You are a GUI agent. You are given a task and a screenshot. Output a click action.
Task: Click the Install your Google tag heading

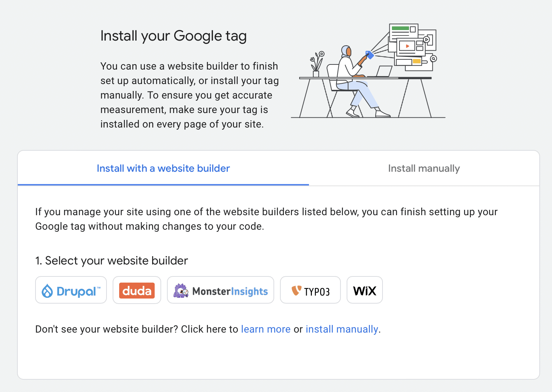[x=173, y=36]
